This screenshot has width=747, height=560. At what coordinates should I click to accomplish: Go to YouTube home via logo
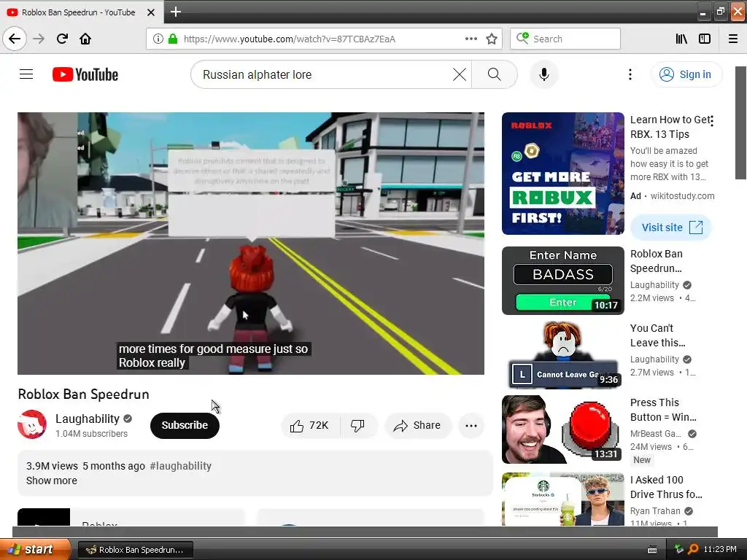pyautogui.click(x=85, y=74)
